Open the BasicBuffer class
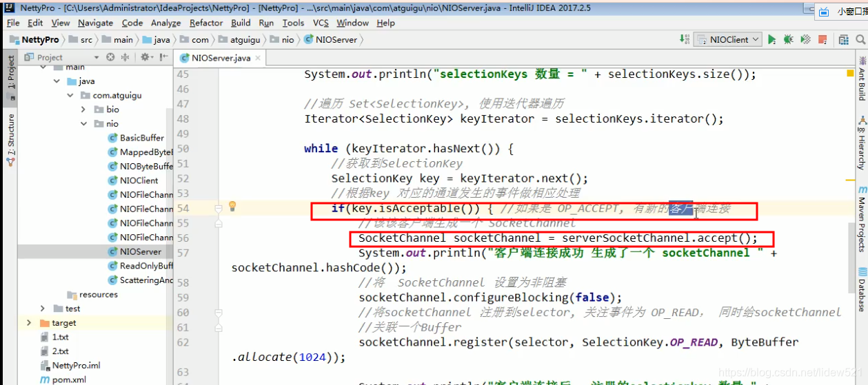Screen dimensions: 868x385 pos(137,138)
